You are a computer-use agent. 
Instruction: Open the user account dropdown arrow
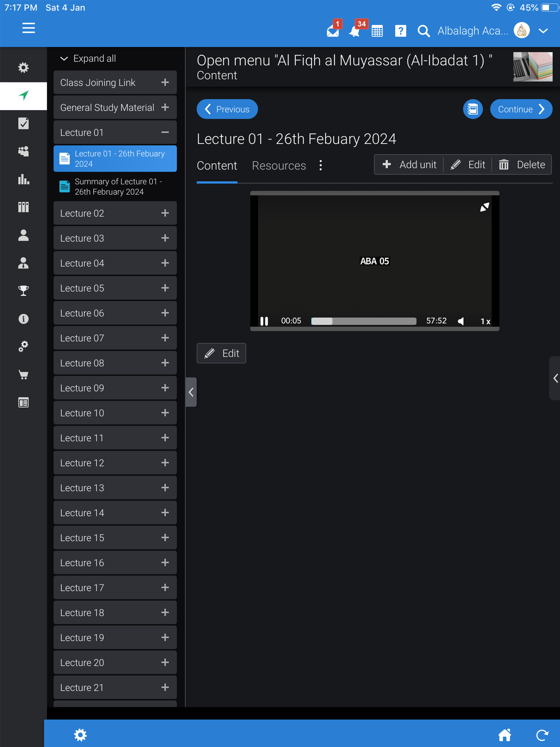pos(543,31)
